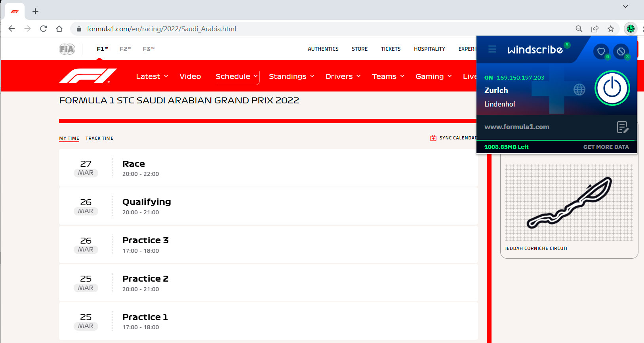The height and width of the screenshot is (343, 644).
Task: Open the Windscribe globe location selector
Action: pyautogui.click(x=579, y=90)
